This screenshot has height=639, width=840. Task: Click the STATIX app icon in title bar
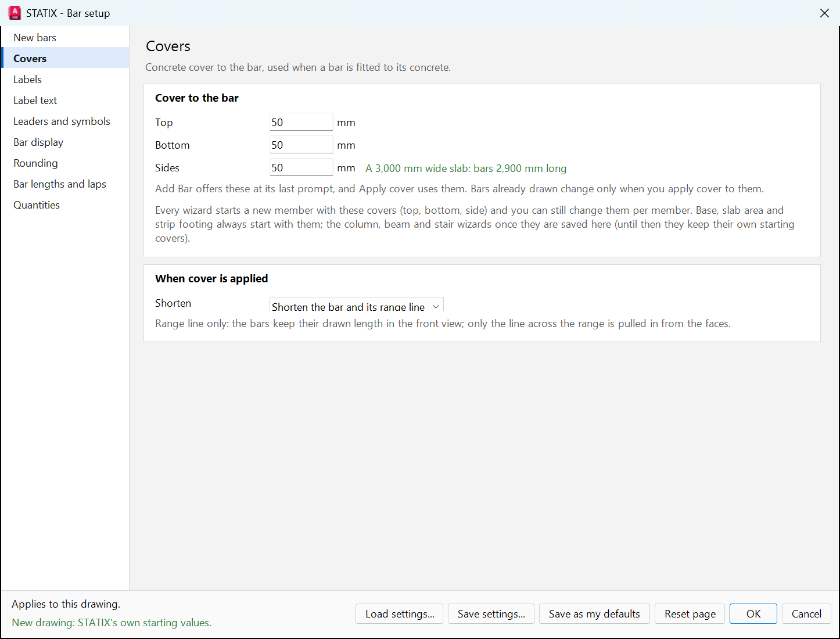[15, 13]
